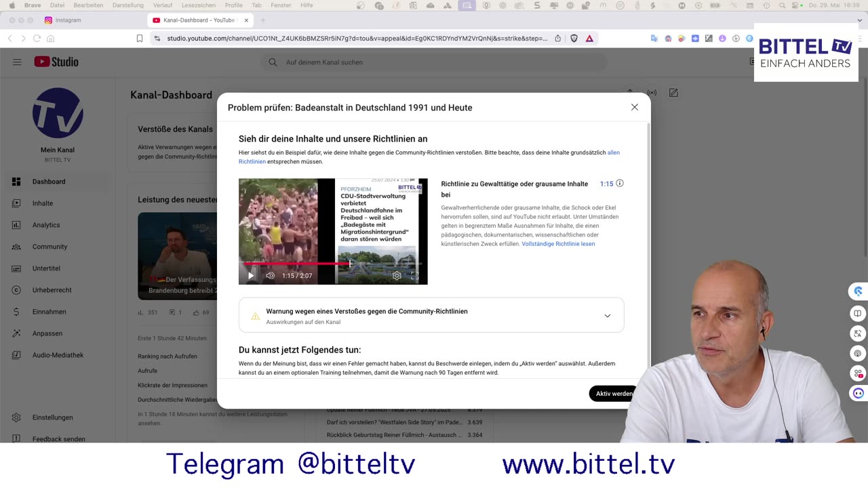
Task: Click the Brave Rewards triangle icon
Action: 589,39
